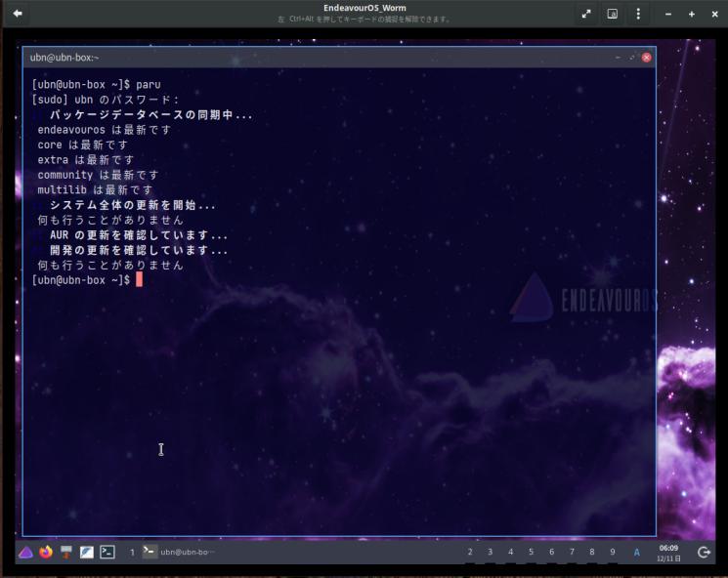The width and height of the screenshot is (728, 578).
Task: Open the EndeavourOS application menu icon
Action: click(25, 552)
